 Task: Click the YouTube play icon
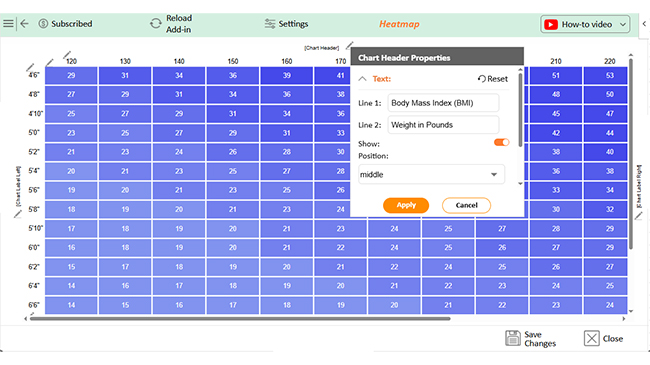pos(551,24)
